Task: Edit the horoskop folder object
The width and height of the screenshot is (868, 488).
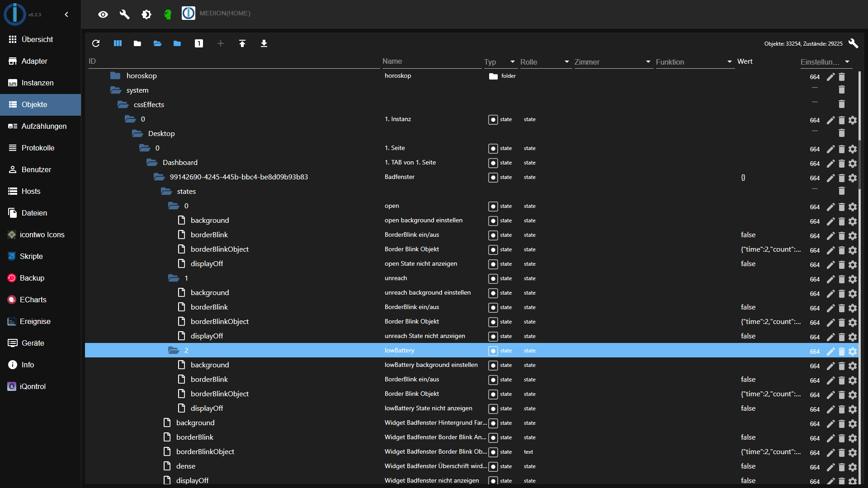Action: click(x=830, y=77)
